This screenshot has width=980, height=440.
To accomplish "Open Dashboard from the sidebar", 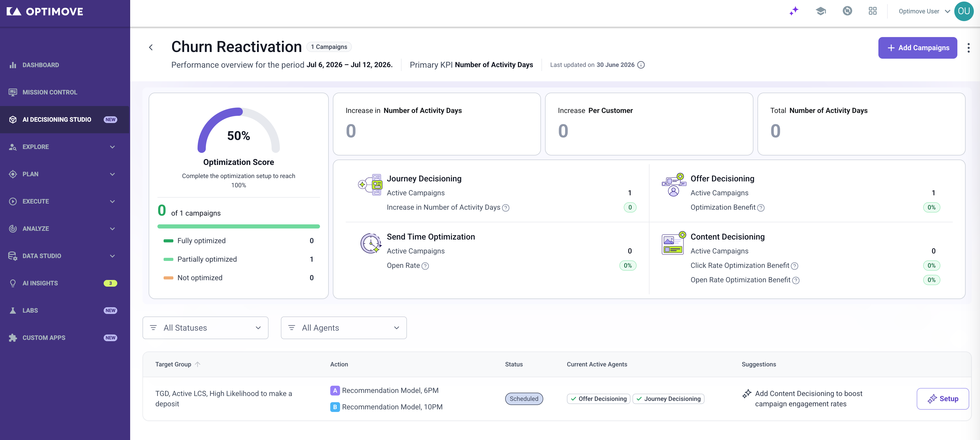I will [65, 65].
